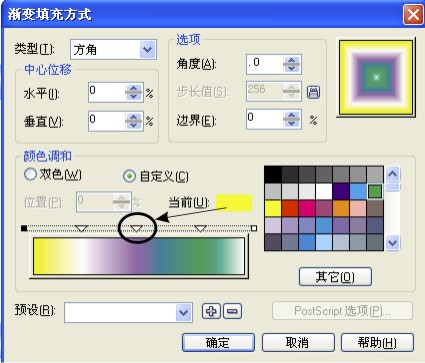The height and width of the screenshot is (363, 425).
Task: Open the 类型 type dropdown
Action: pyautogui.click(x=147, y=50)
